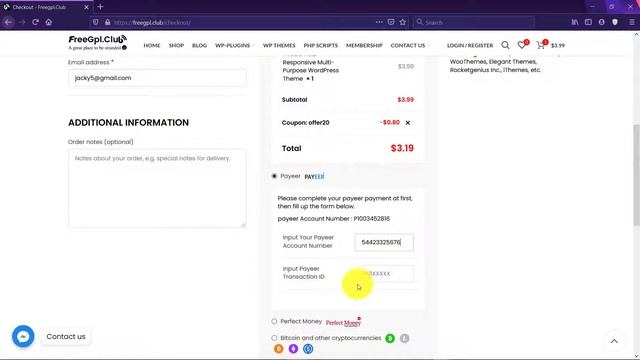Go back with the browser back arrow
Screen dimensions: 640x360
coord(8,22)
